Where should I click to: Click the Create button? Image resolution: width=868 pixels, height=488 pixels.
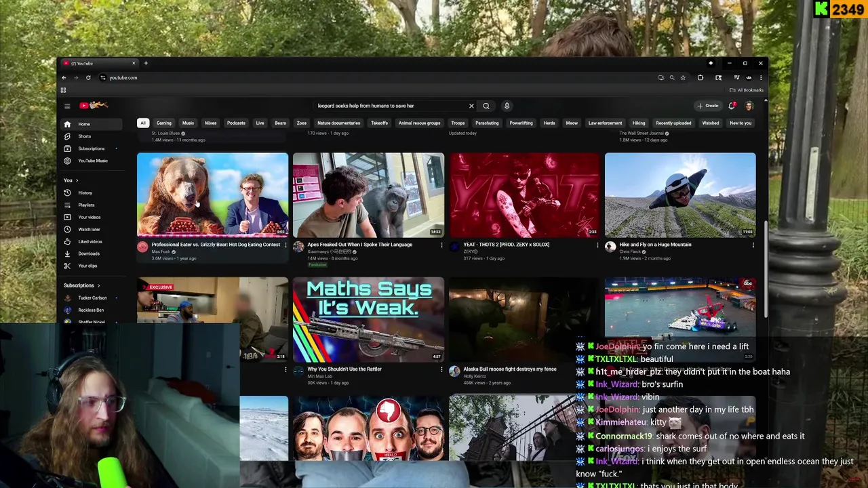pos(708,106)
